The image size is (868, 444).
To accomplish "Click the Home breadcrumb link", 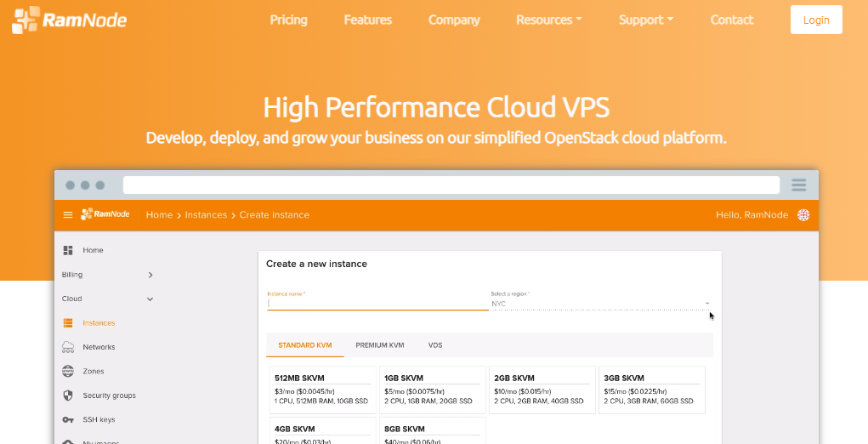I will [x=160, y=215].
